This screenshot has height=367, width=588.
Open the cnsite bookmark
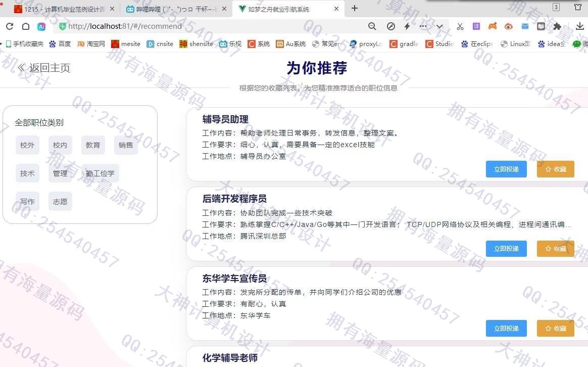(x=160, y=44)
